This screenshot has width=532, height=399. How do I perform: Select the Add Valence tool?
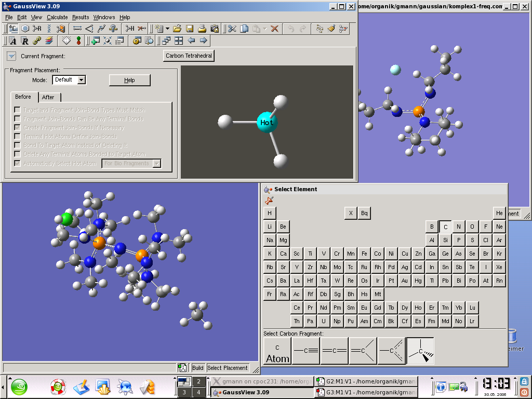click(130, 29)
